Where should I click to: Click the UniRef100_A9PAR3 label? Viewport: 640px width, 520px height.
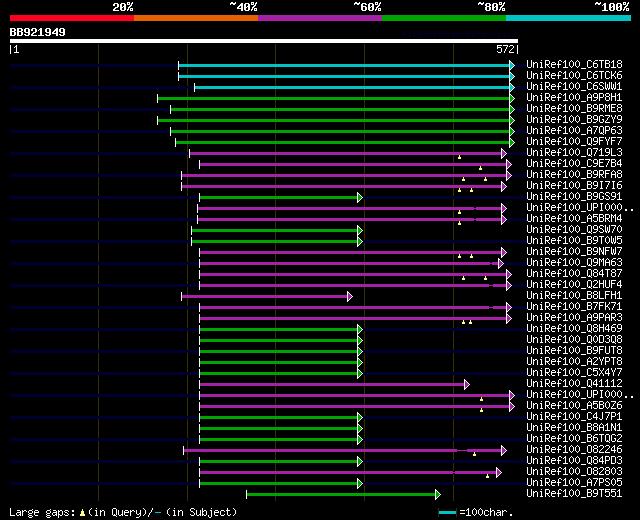[x=574, y=318]
